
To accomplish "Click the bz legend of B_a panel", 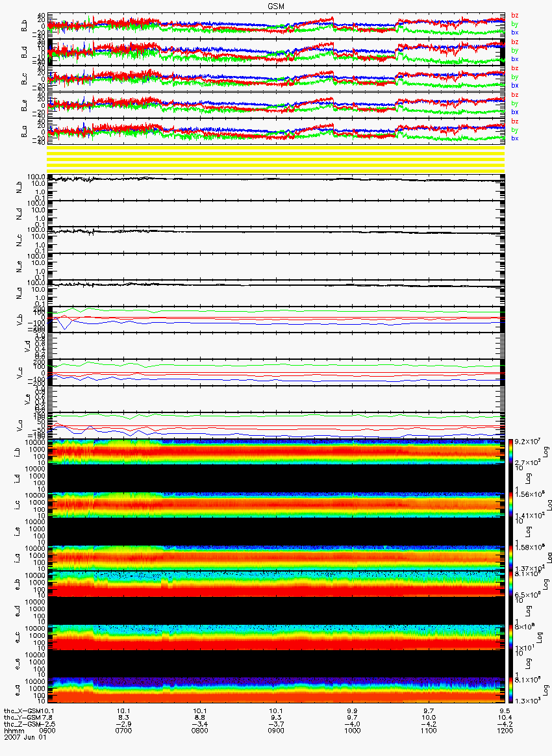I will pyautogui.click(x=514, y=121).
